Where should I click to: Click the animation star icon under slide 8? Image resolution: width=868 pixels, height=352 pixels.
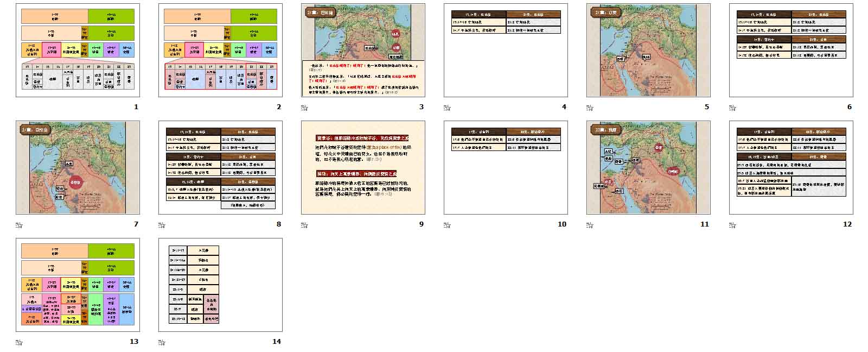[x=161, y=225]
